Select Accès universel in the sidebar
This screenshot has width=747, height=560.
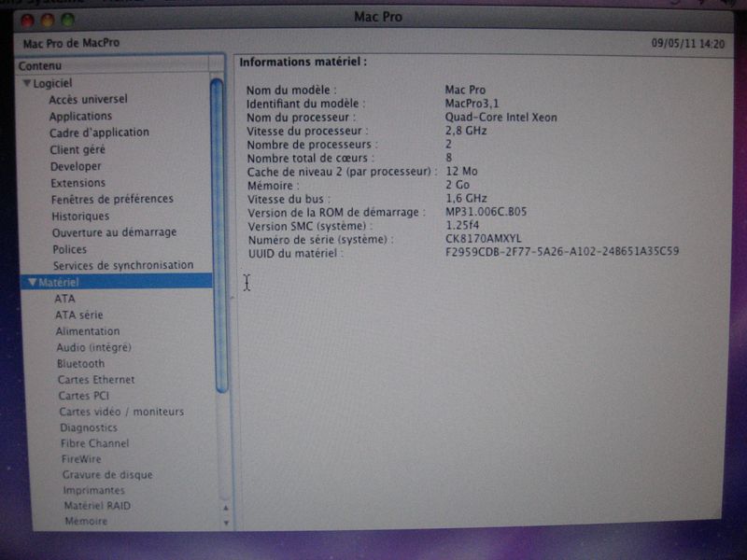click(x=88, y=99)
